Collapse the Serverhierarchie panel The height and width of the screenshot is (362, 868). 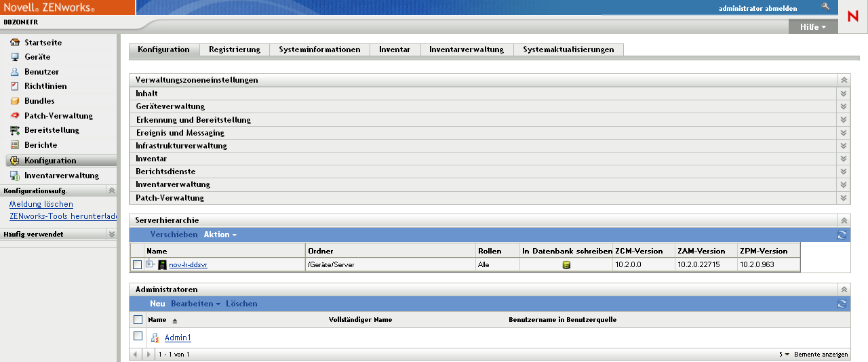click(844, 220)
